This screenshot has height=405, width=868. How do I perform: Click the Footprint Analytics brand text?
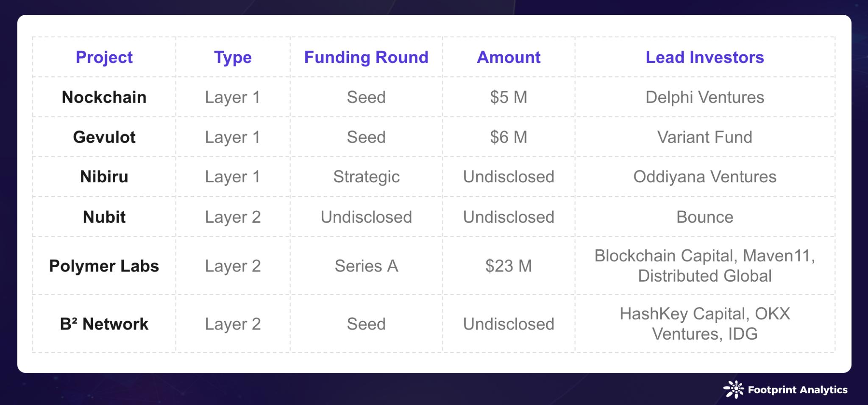coord(798,390)
